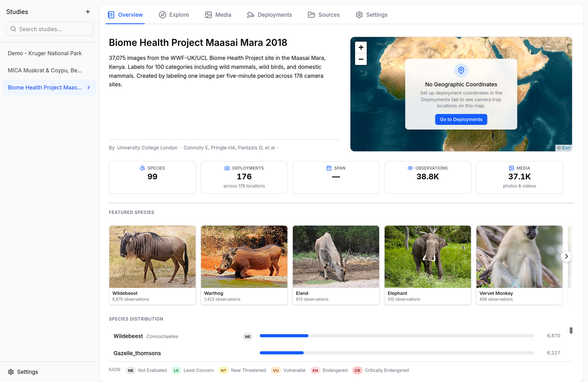This screenshot has width=588, height=382.
Task: Click the location pin icon on map notice
Action: [x=461, y=70]
